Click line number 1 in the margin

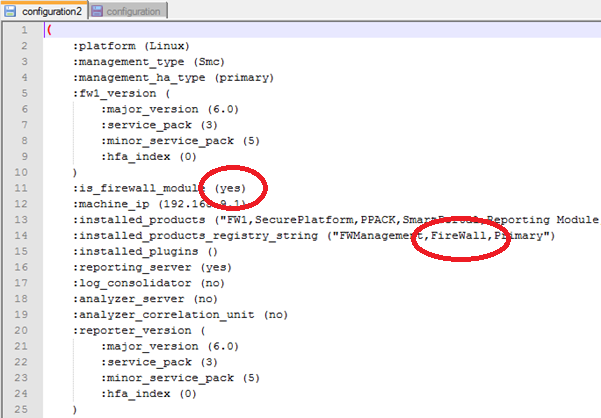(x=25, y=30)
